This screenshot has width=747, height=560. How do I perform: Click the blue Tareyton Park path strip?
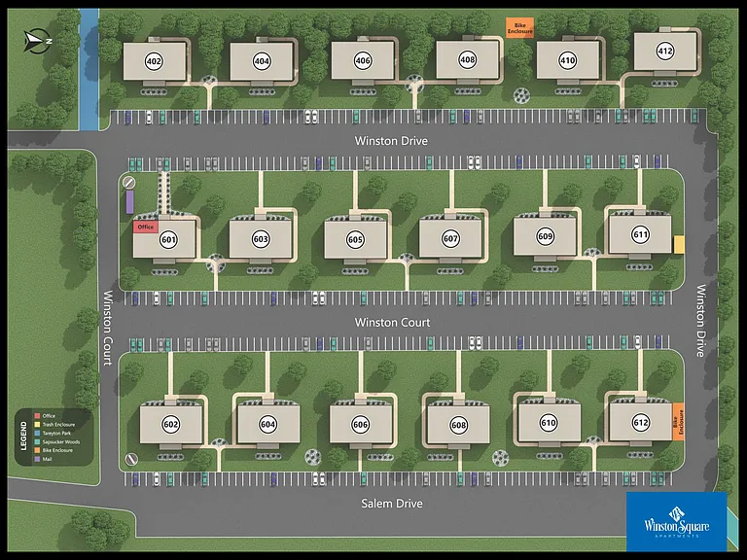[x=89, y=70]
